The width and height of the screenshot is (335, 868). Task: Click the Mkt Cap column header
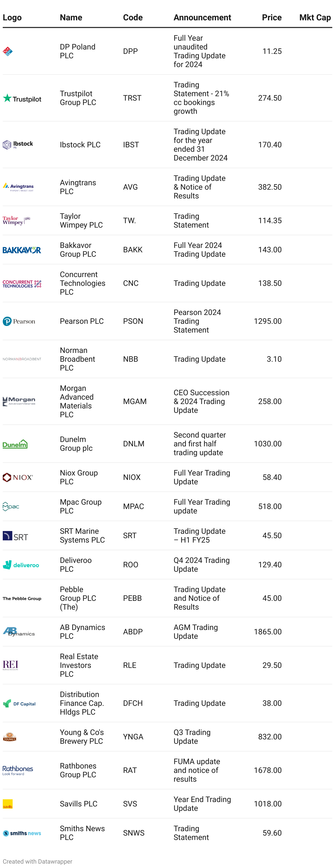315,18
